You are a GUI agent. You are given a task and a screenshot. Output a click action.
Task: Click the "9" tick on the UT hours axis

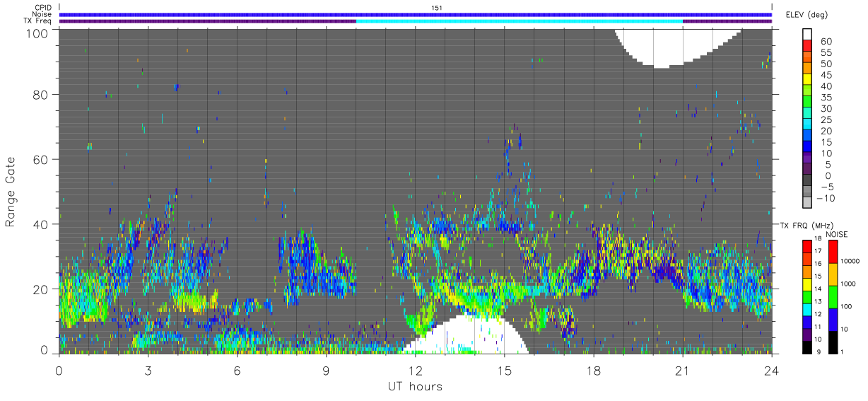327,371
